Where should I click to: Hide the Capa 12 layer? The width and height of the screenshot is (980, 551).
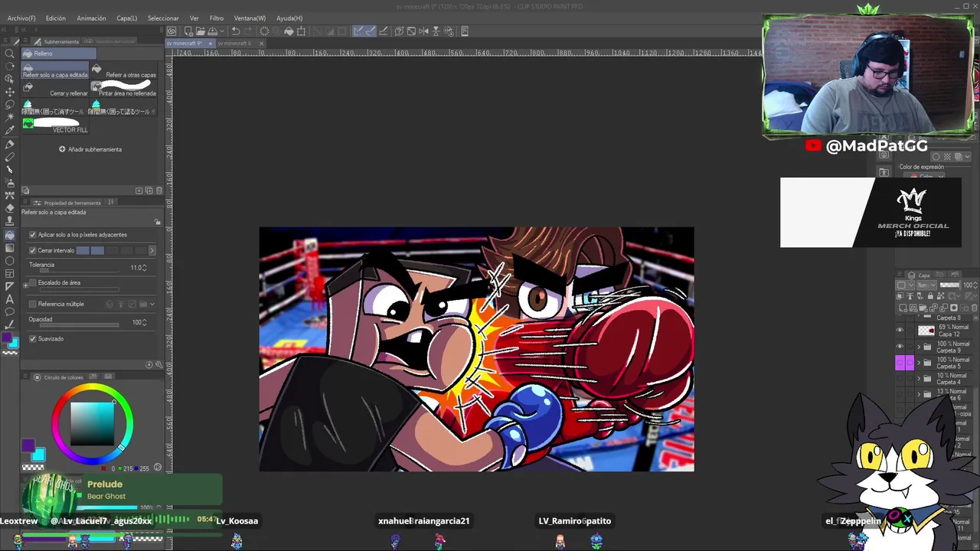point(900,331)
